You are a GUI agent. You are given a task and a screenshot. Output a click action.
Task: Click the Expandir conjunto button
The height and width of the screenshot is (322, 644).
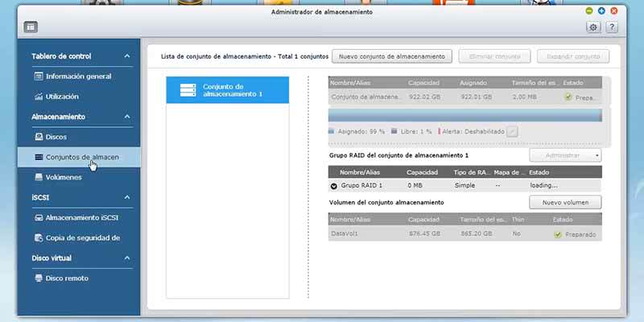573,56
